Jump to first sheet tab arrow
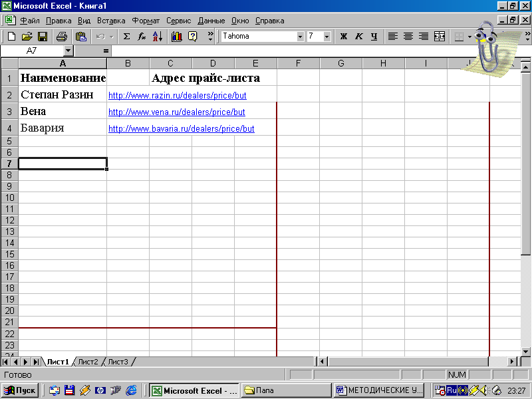The height and width of the screenshot is (399, 532). coord(5,362)
